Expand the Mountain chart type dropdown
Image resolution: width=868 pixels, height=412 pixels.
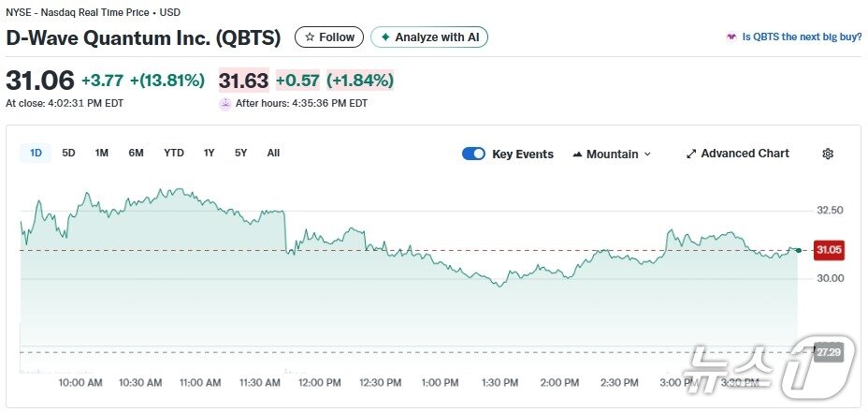coord(647,154)
